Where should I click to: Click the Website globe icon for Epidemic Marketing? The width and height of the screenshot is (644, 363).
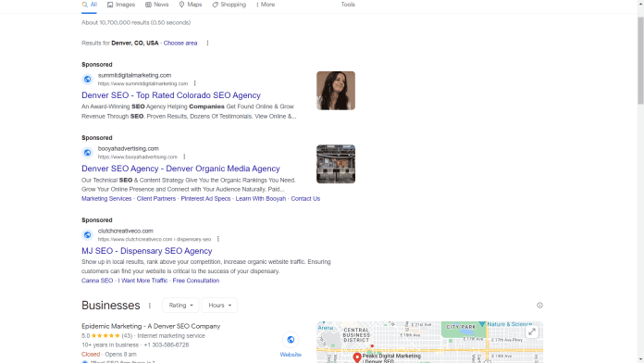pyautogui.click(x=291, y=340)
